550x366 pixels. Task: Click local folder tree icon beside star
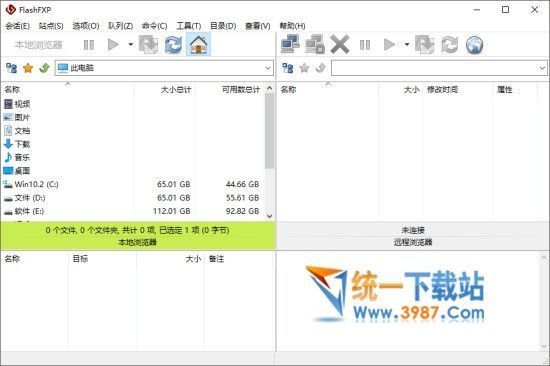click(x=12, y=68)
